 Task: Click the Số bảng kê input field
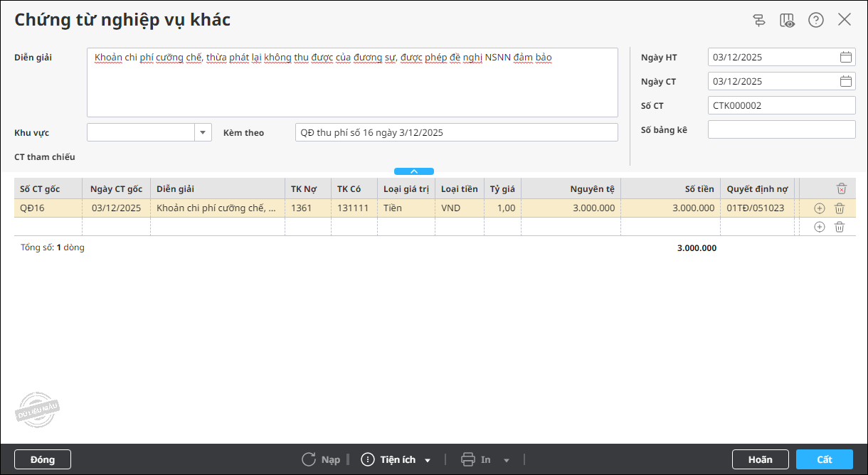coord(782,129)
